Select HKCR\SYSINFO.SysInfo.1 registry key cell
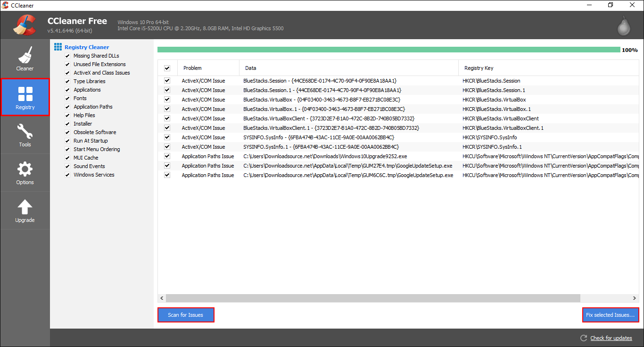The width and height of the screenshot is (644, 347). [492, 147]
